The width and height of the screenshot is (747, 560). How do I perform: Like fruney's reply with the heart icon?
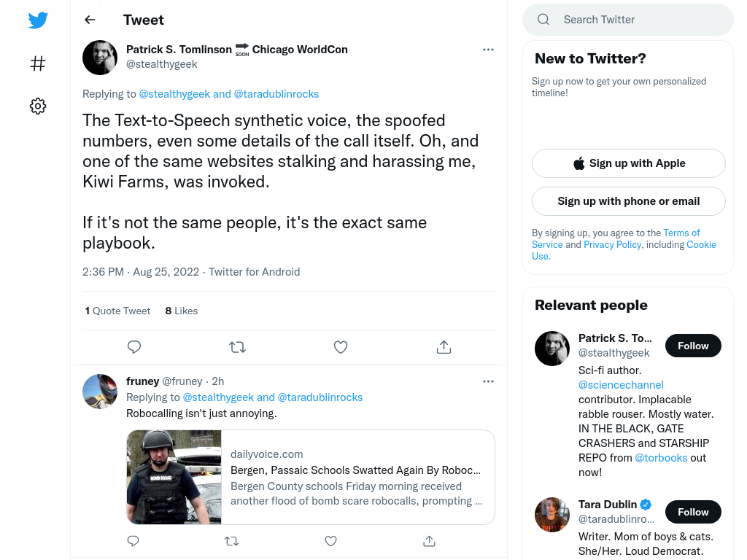pyautogui.click(x=330, y=541)
